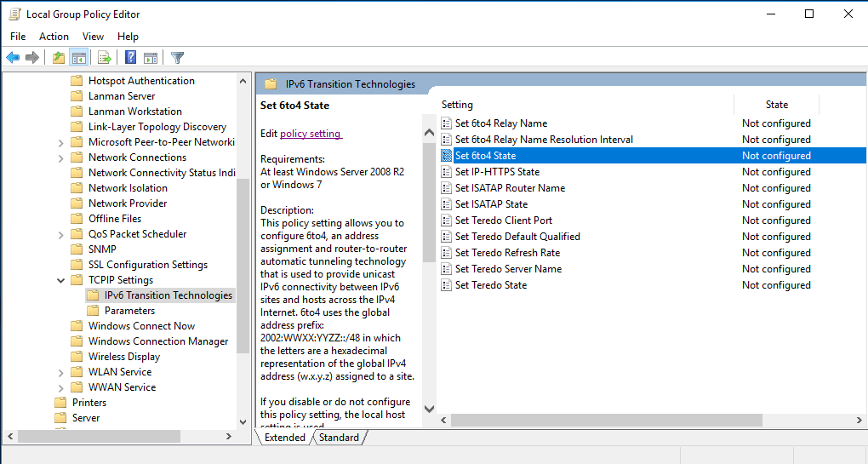Click settings list horizontal scroll right arrow
The height and width of the screenshot is (464, 868).
point(859,421)
